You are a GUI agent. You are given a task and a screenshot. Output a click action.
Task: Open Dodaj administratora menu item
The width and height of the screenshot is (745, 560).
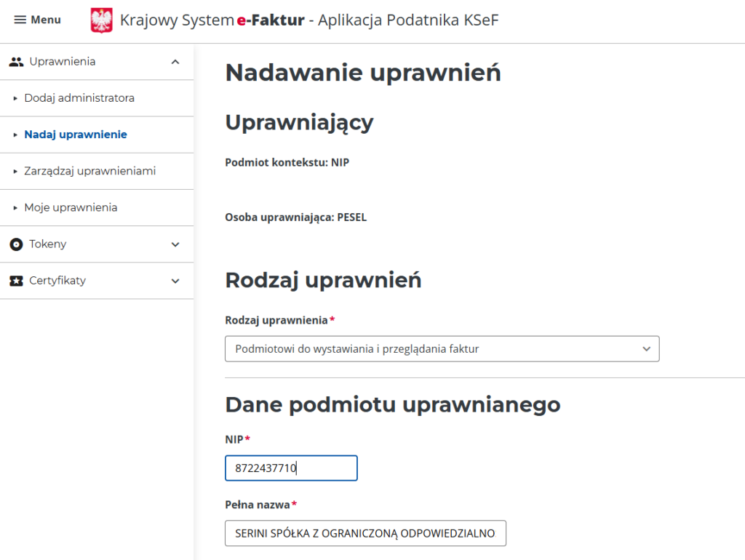pos(79,98)
